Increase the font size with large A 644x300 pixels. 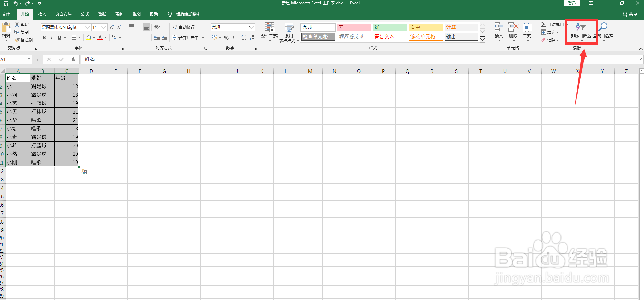coord(112,27)
